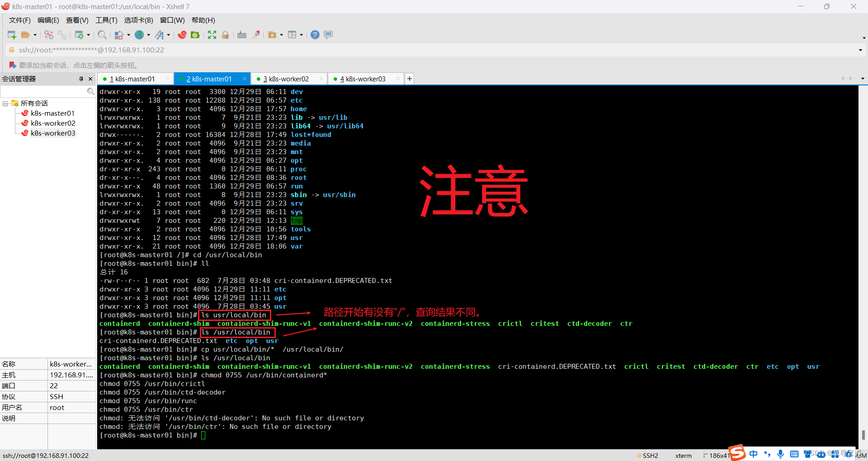This screenshot has height=461, width=868.
Task: Toggle full screen green arrows icon
Action: (x=212, y=35)
